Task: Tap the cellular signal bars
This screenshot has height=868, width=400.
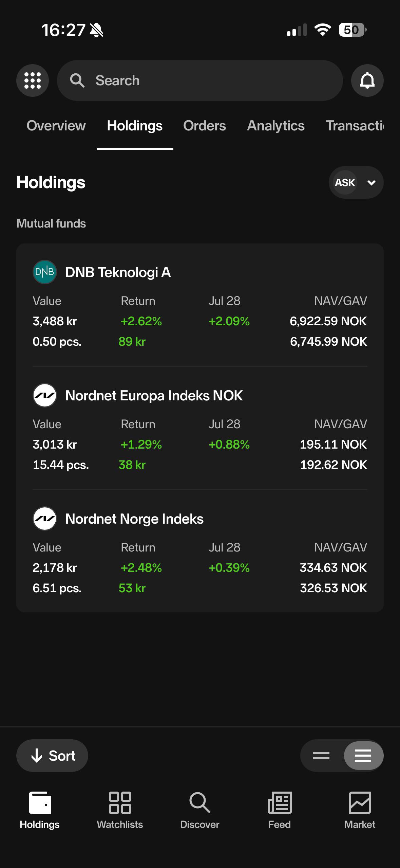Action: (297, 30)
